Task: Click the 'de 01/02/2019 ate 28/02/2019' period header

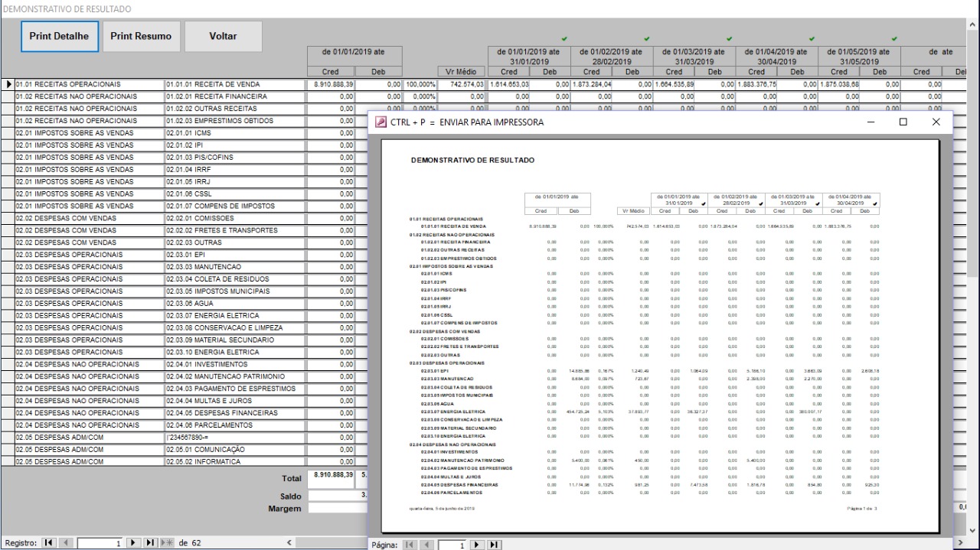Action: (612, 57)
